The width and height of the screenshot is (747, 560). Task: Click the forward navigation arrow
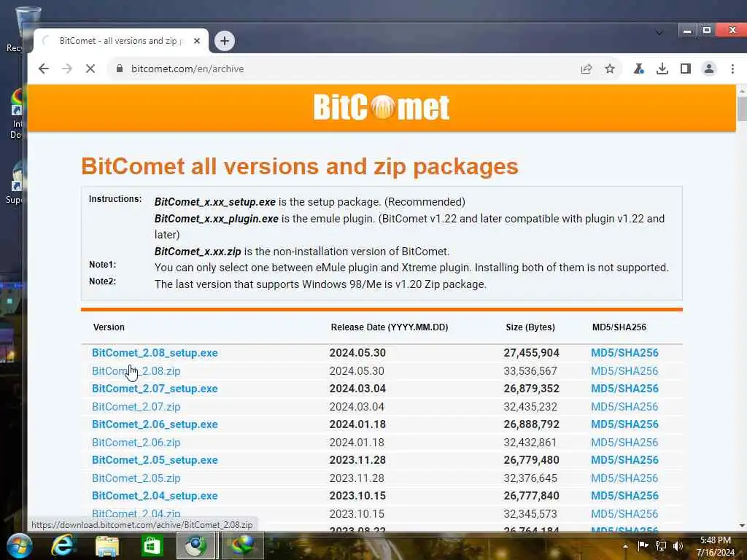click(x=66, y=69)
